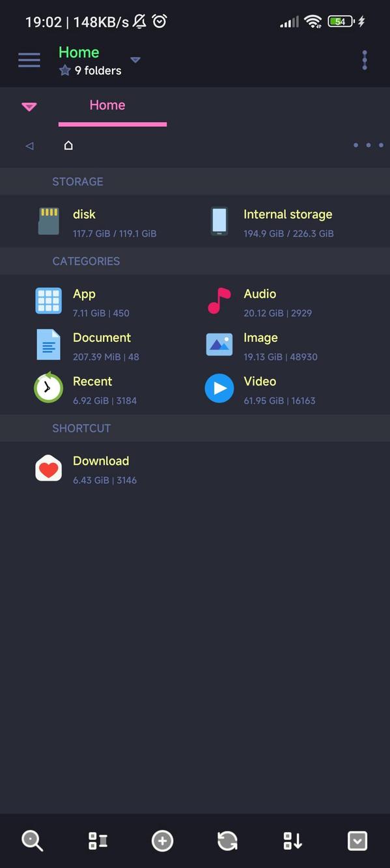Tap the select-all checkbox icon in bottom bar

357,841
